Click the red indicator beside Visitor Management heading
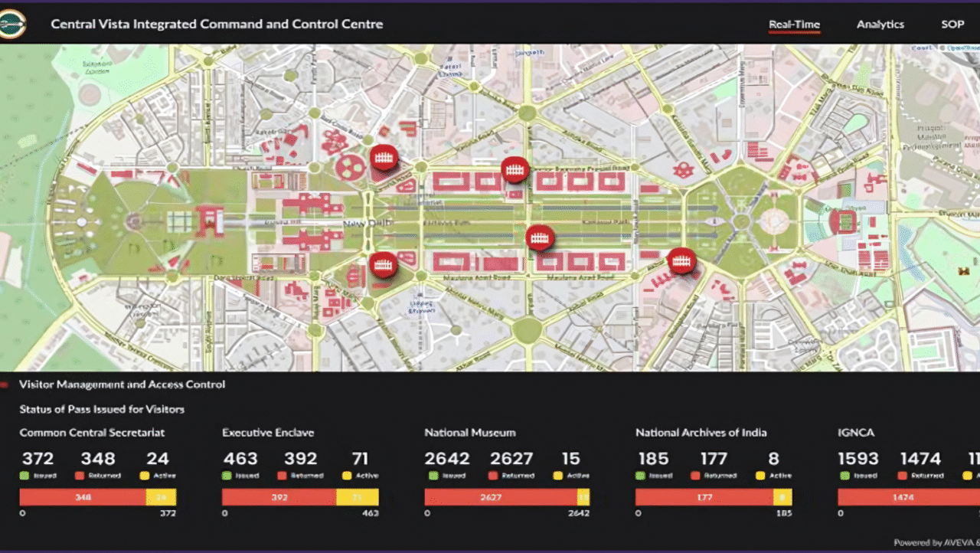The width and height of the screenshot is (980, 553). pyautogui.click(x=4, y=384)
